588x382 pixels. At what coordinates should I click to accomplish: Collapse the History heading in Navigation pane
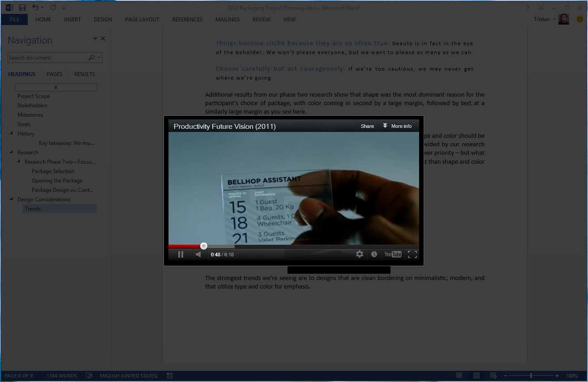[11, 133]
